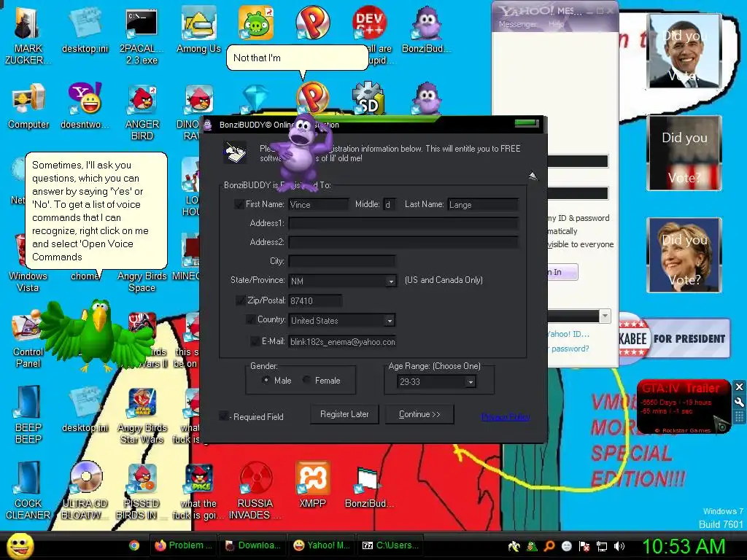This screenshot has width=747, height=560.
Task: Open Help menu in Yahoo Messenger
Action: (x=557, y=24)
